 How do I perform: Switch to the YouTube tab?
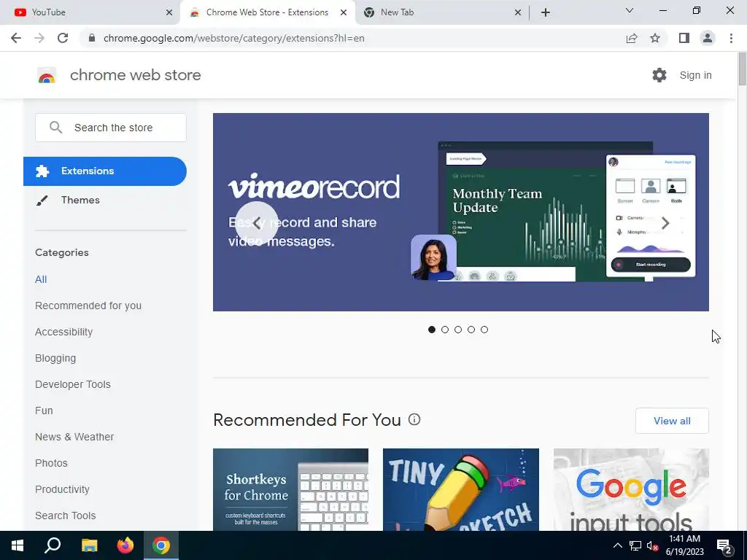pyautogui.click(x=90, y=12)
